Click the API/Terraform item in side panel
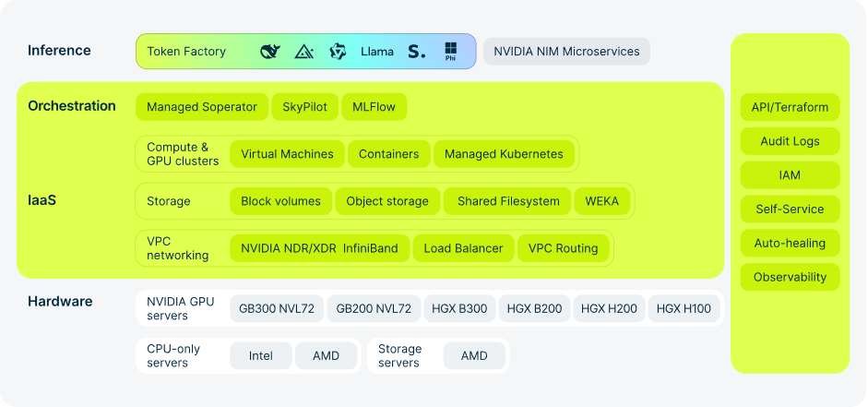The width and height of the screenshot is (868, 407). pyautogui.click(x=790, y=107)
